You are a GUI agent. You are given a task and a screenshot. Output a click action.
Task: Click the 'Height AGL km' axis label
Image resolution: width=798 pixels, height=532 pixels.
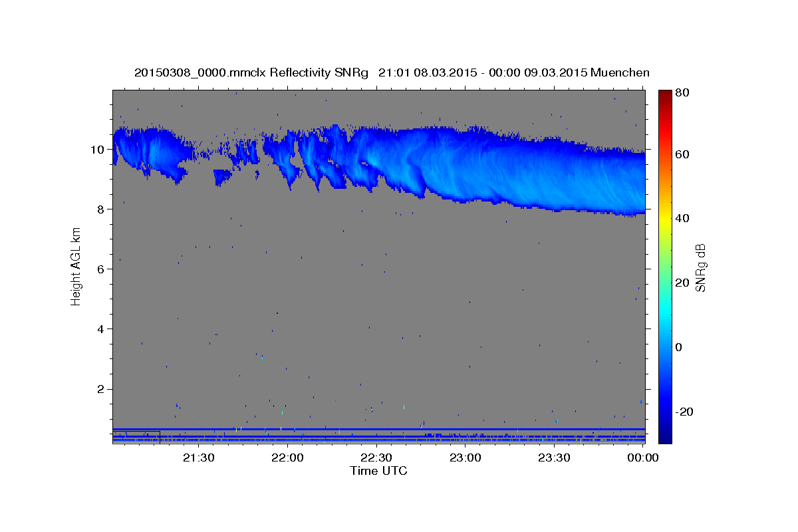(76, 266)
